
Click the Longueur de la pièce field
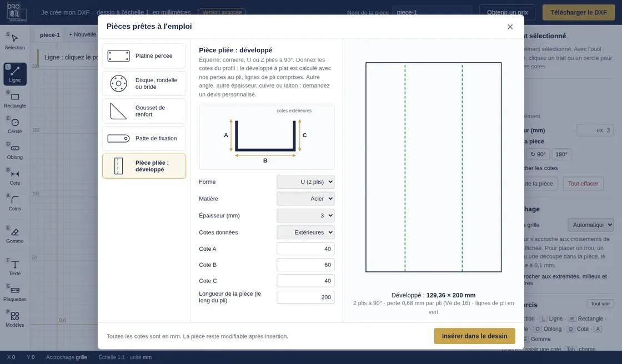[x=305, y=297]
